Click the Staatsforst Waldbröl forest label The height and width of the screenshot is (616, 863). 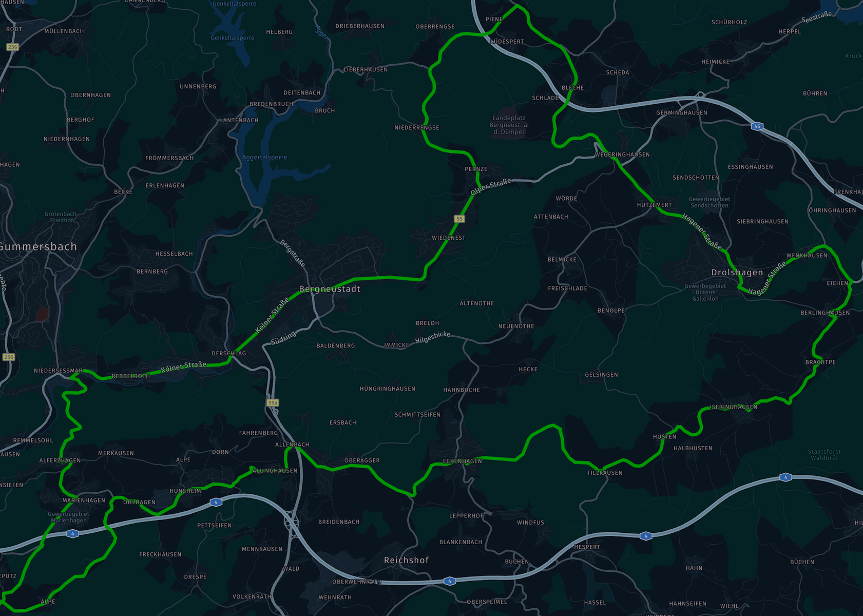click(x=824, y=455)
